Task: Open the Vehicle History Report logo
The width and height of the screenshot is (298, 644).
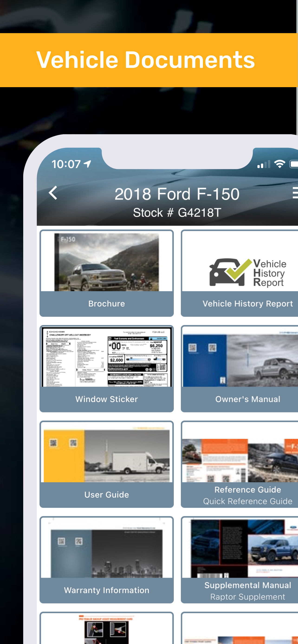Action: tap(247, 272)
